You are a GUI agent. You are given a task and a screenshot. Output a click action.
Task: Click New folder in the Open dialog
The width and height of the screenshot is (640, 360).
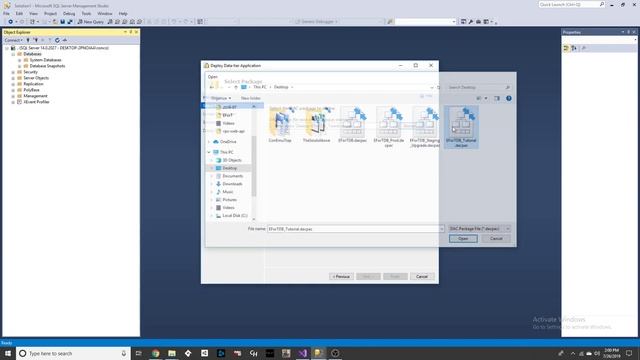pyautogui.click(x=250, y=98)
